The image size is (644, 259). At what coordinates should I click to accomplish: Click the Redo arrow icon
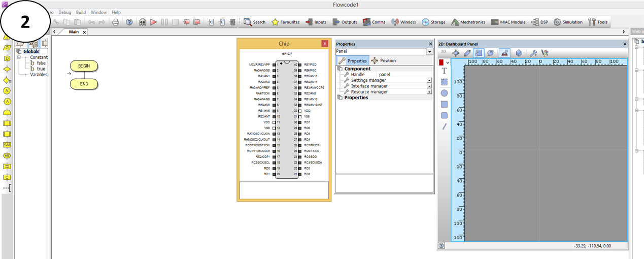click(102, 22)
